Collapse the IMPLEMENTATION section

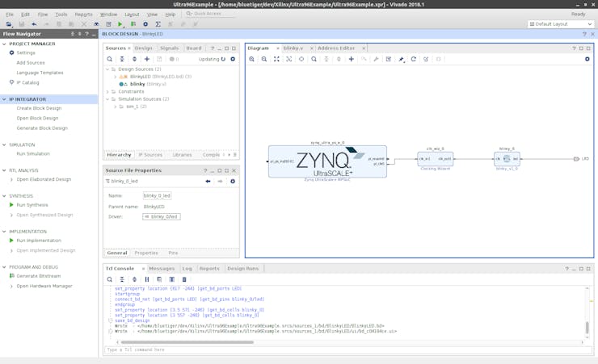tap(4, 232)
